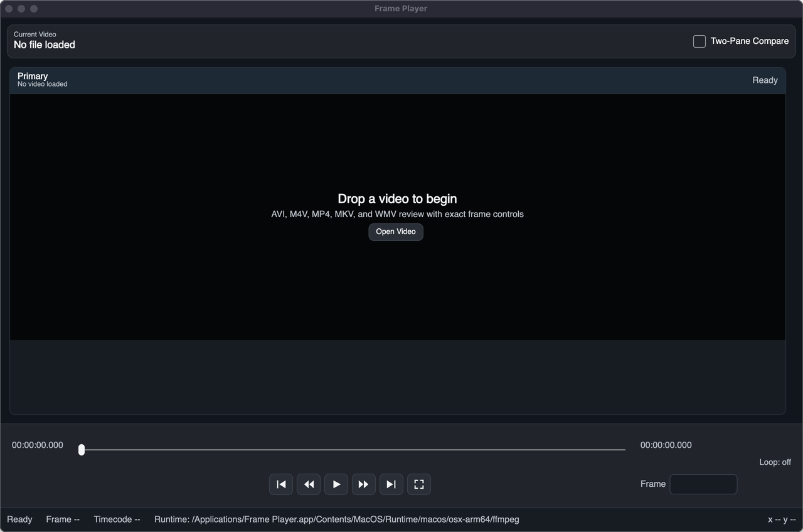Viewport: 803px width, 532px height.
Task: Click the 'Drop a video to begin' heading
Action: click(x=397, y=199)
